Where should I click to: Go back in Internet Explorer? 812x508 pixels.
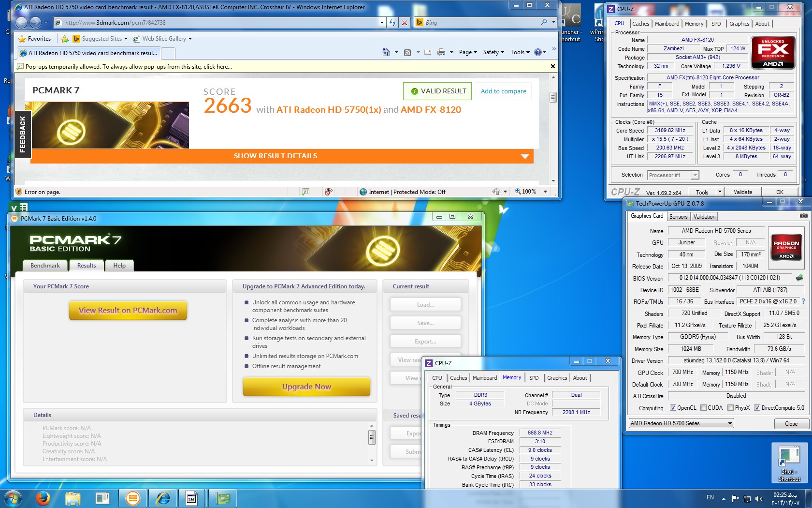pos(21,22)
